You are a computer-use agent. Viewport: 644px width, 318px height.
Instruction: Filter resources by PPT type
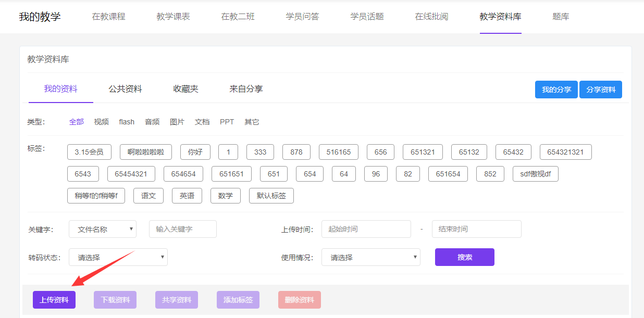point(227,122)
